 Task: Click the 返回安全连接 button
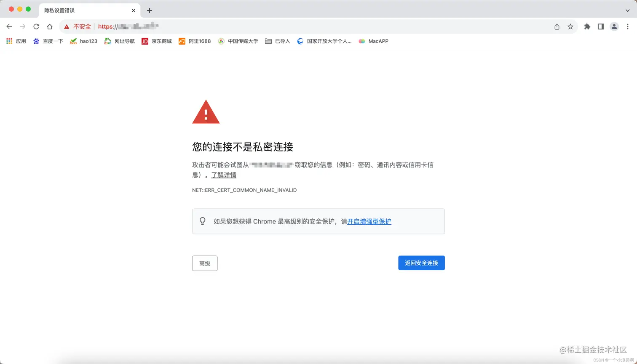pyautogui.click(x=421, y=263)
